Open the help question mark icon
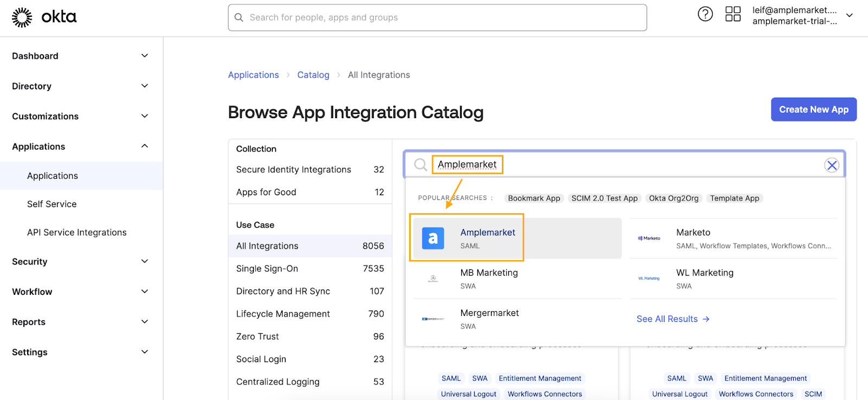Image resolution: width=868 pixels, height=400 pixels. click(x=705, y=14)
